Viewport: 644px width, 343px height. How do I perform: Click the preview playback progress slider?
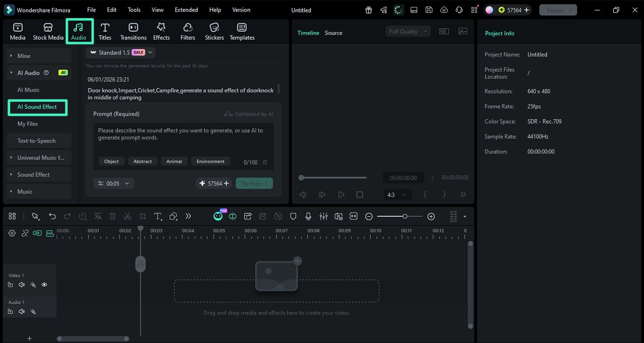click(333, 178)
